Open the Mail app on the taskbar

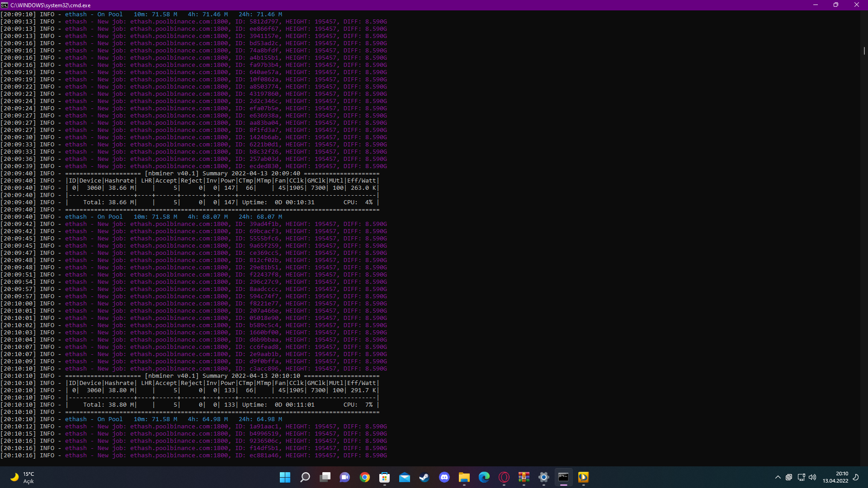(405, 477)
